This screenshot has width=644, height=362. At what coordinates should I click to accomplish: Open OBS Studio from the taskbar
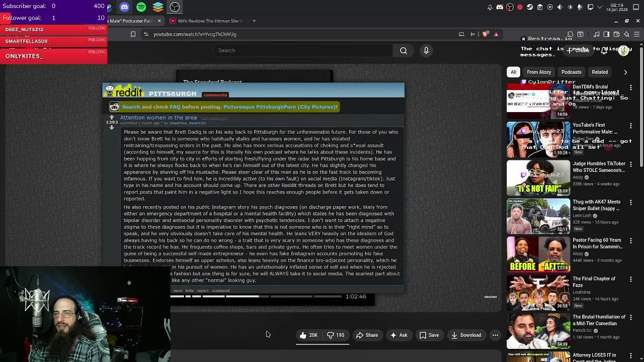[175, 7]
